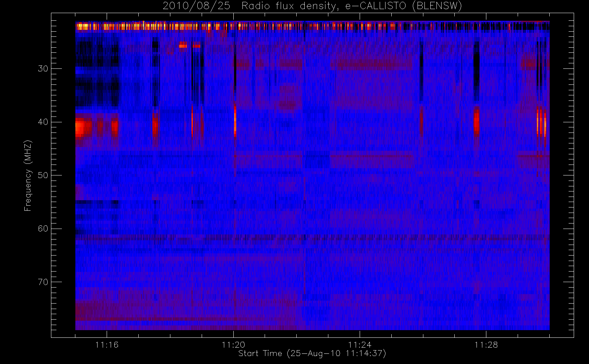Select the 11:28 time tick label
589x364 pixels.
pos(486,345)
